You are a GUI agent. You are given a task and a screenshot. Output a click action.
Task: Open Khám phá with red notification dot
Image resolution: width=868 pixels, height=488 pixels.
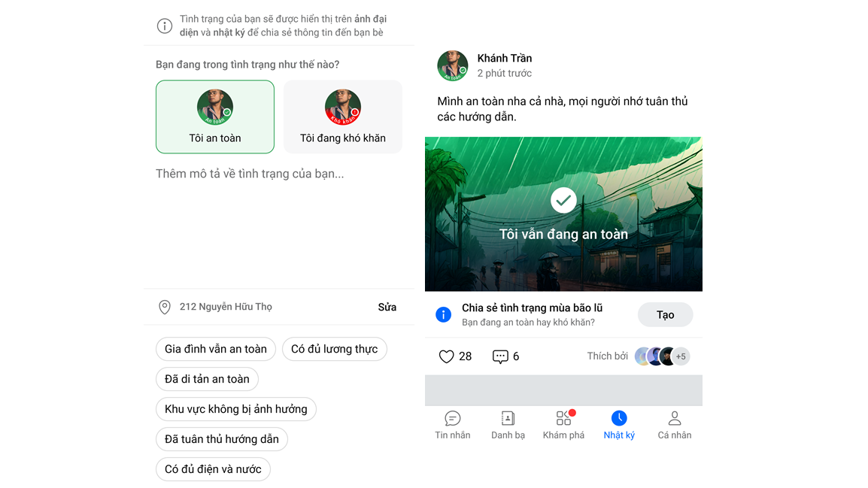pos(563,425)
